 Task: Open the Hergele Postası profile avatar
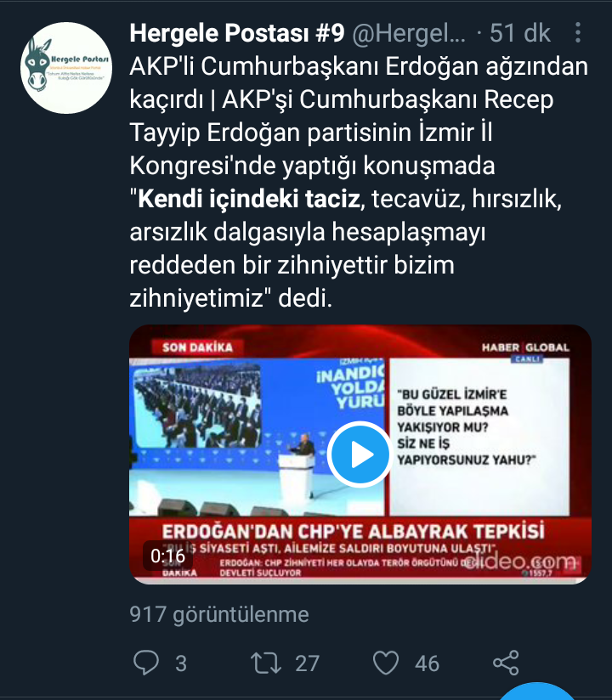[x=66, y=67]
